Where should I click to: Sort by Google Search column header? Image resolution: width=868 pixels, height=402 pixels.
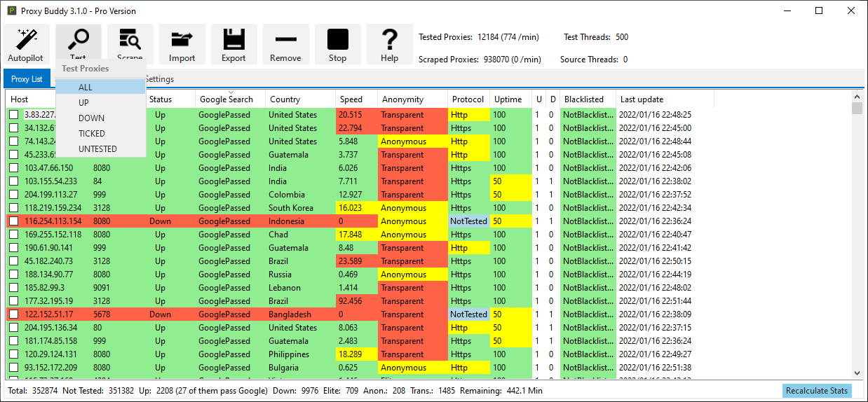click(226, 99)
